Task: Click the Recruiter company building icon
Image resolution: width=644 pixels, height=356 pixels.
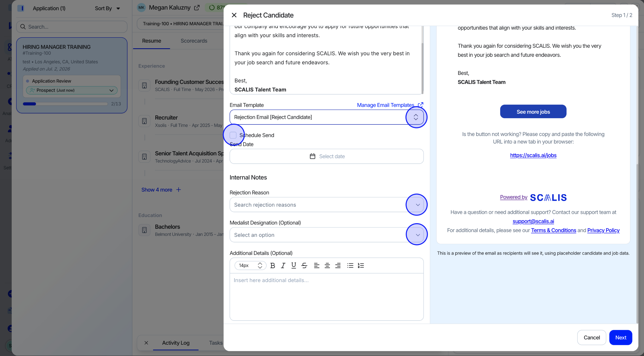Action: [x=144, y=121]
